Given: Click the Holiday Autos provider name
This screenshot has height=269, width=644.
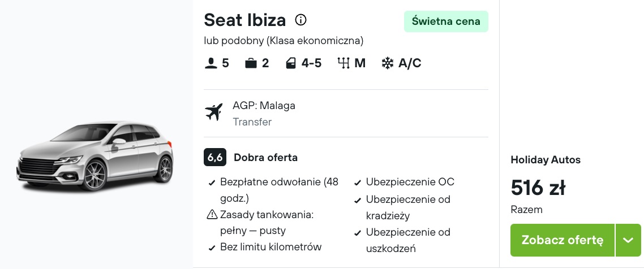Looking at the screenshot, I should pos(546,160).
